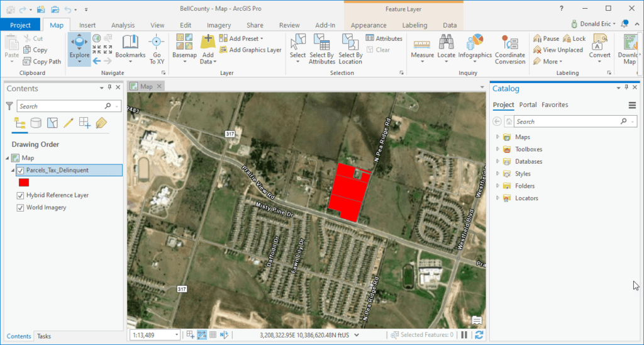Image resolution: width=644 pixels, height=345 pixels.
Task: Refresh the map view
Action: [479, 335]
